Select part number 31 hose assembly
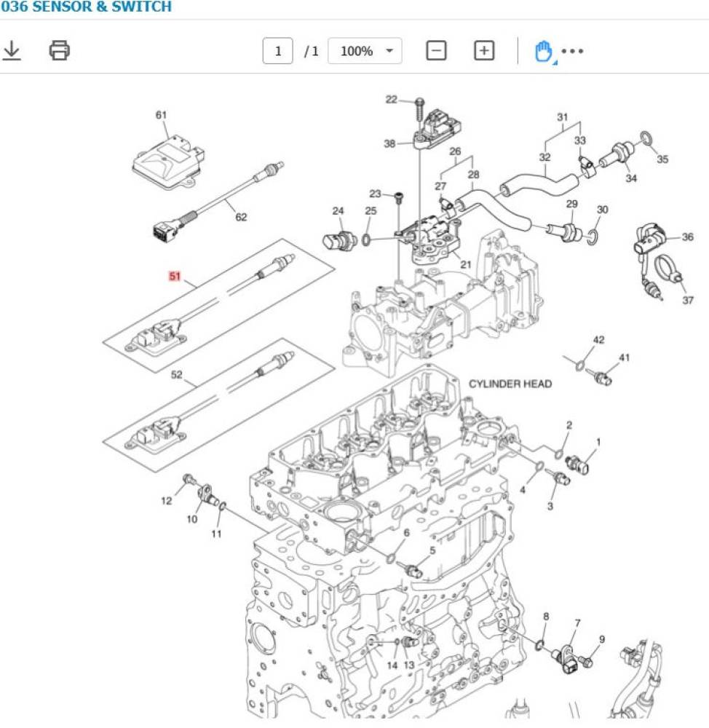Image resolution: width=709 pixels, height=728 pixels. [x=562, y=117]
